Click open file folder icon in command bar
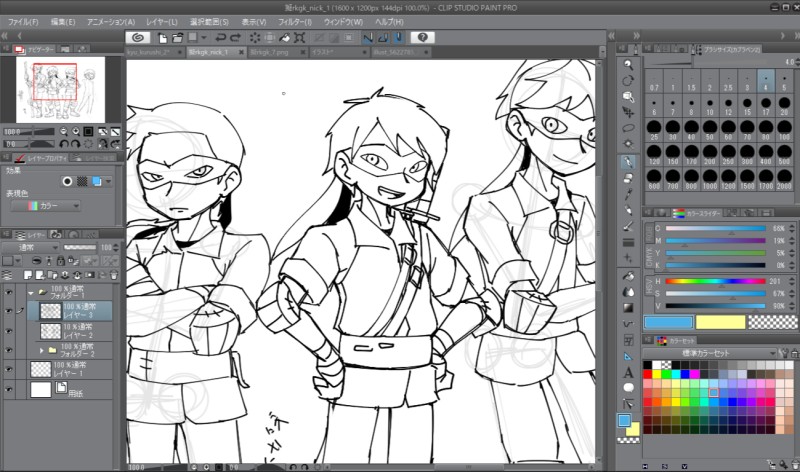 pos(177,38)
